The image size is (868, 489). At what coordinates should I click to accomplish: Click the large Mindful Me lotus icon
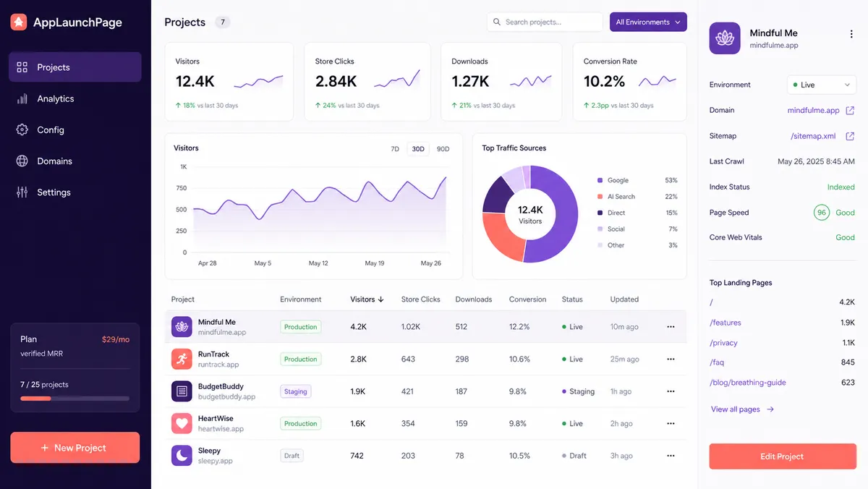pyautogui.click(x=725, y=38)
